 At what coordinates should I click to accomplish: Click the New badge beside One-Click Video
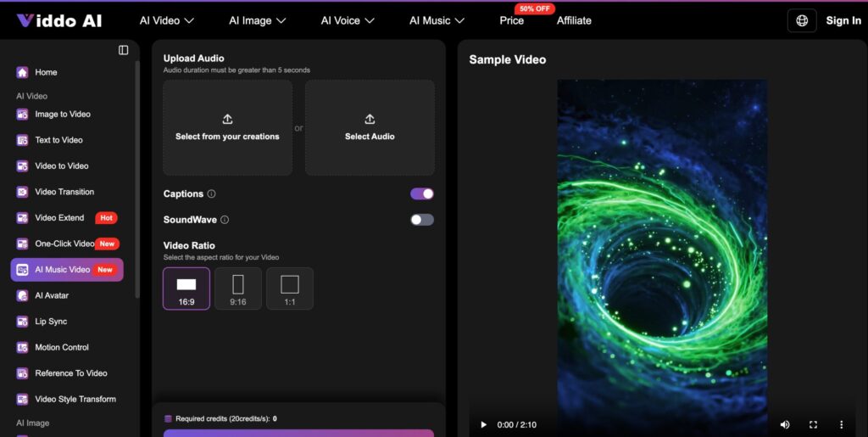click(x=107, y=244)
